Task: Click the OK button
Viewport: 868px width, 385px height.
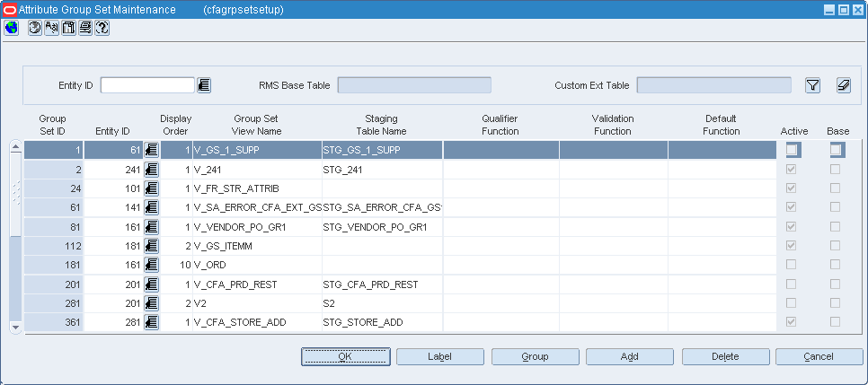Action: [x=345, y=357]
